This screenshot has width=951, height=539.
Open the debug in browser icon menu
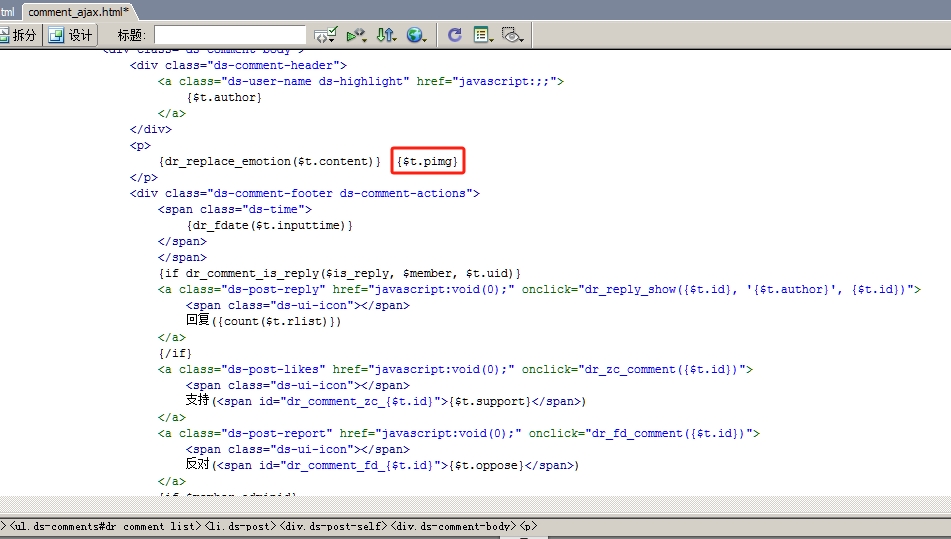(356, 35)
